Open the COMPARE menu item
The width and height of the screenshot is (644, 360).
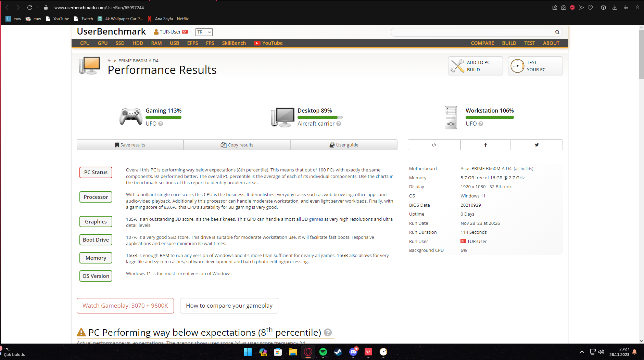coord(482,43)
